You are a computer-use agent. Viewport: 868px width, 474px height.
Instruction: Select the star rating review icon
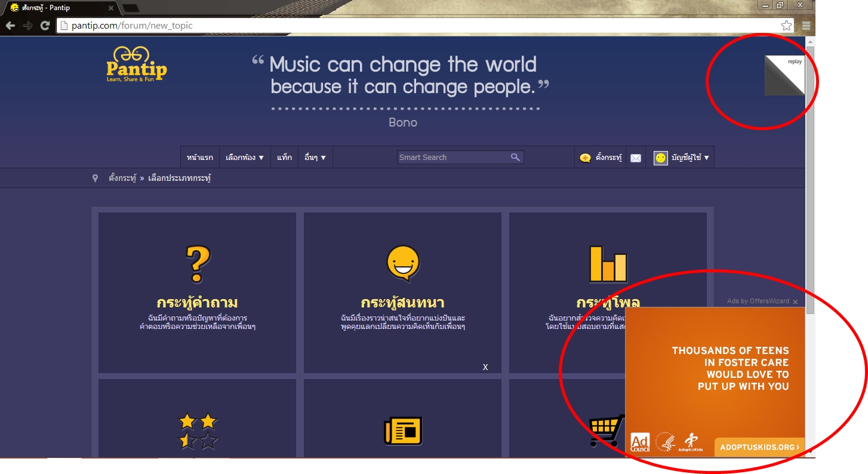(198, 432)
